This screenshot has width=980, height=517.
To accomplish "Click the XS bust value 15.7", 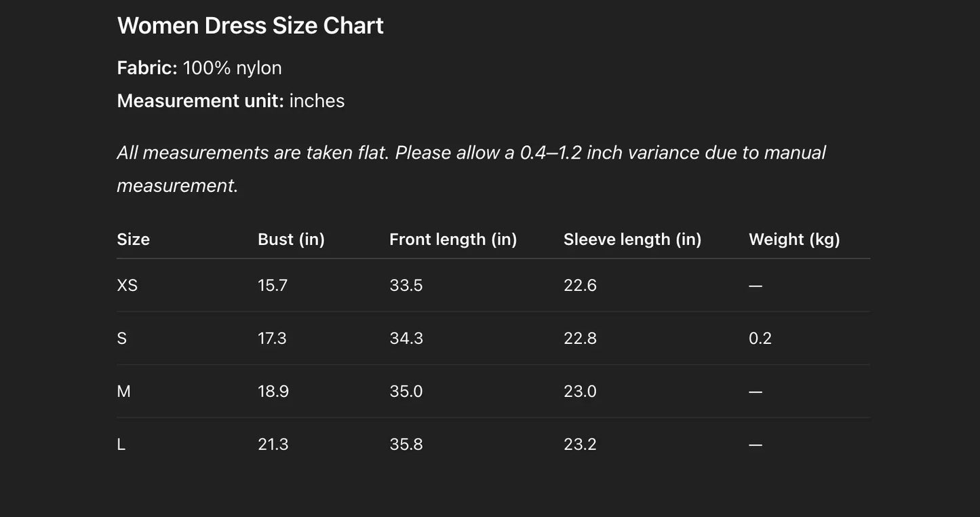I will click(x=273, y=286).
